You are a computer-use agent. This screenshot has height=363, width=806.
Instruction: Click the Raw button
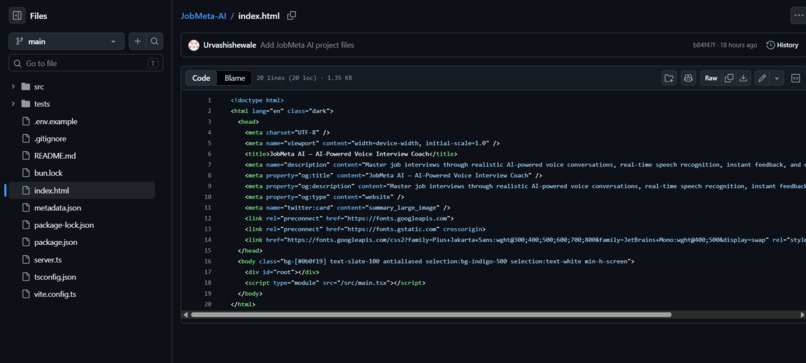tap(711, 78)
